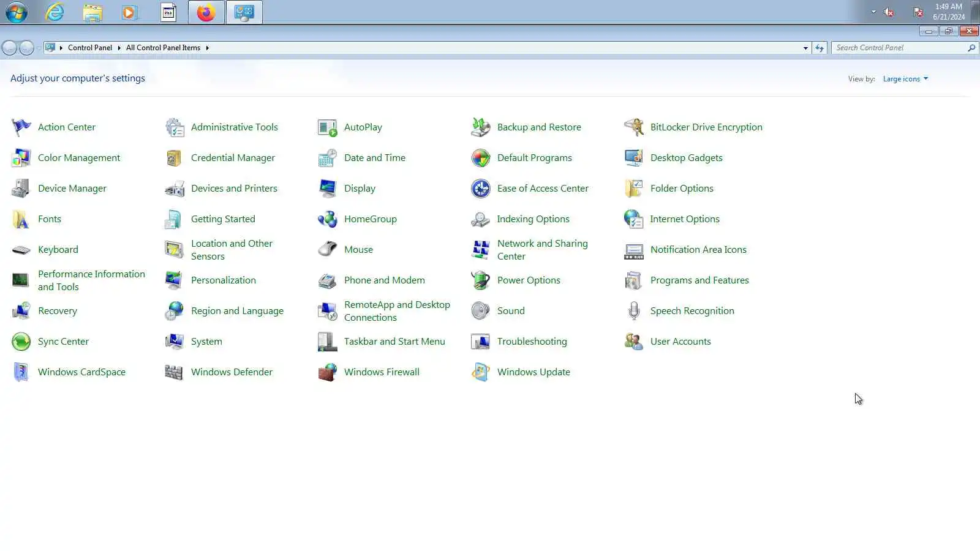
Task: Launch Internet Explorer from the taskbar
Action: click(x=55, y=12)
